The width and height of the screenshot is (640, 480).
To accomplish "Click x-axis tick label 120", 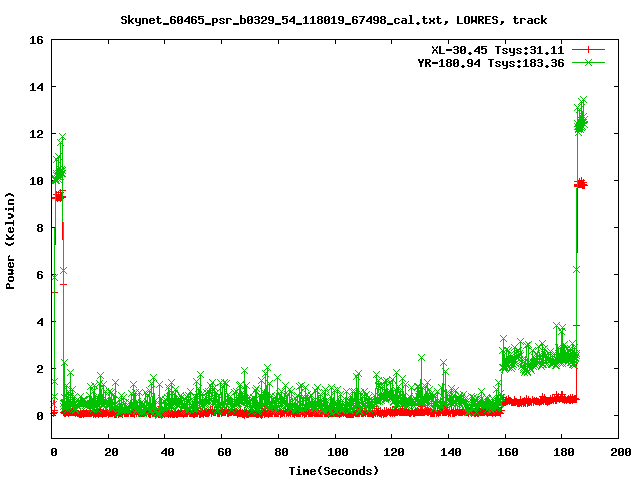I will pos(394,452).
